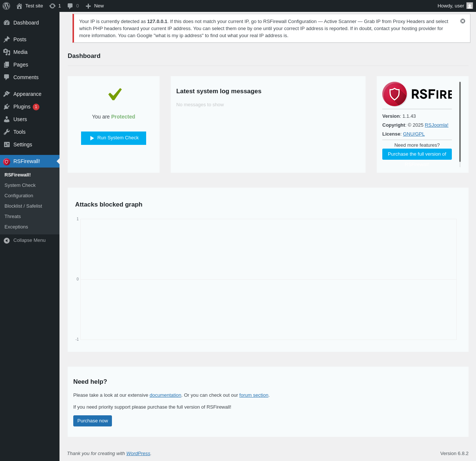Open Settings menu label

point(23,145)
